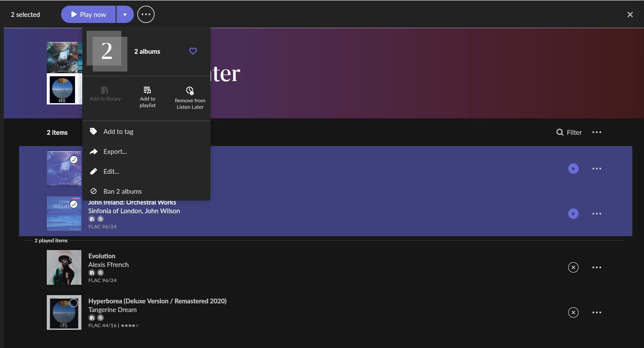Open the Filter search for items
Viewport: 644px width, 348px height.
(569, 132)
